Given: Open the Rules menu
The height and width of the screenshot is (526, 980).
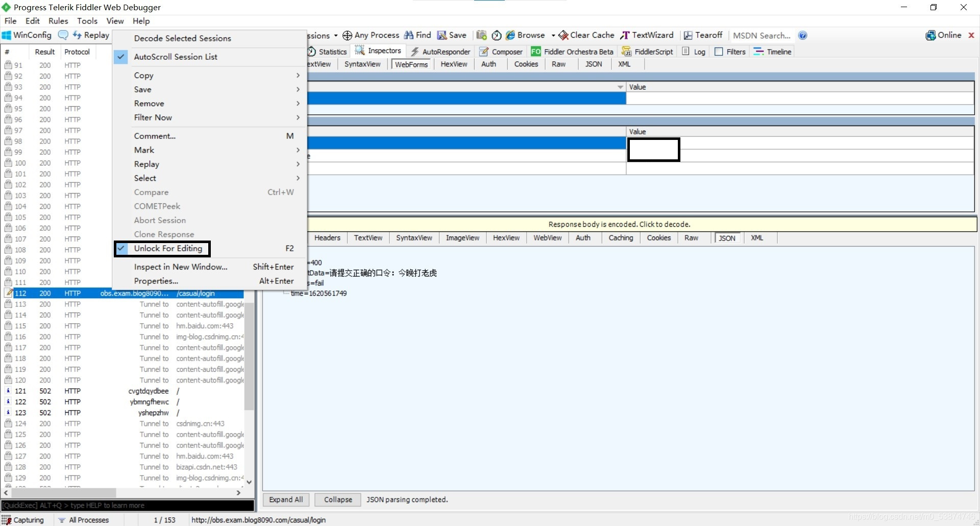Looking at the screenshot, I should [x=58, y=21].
